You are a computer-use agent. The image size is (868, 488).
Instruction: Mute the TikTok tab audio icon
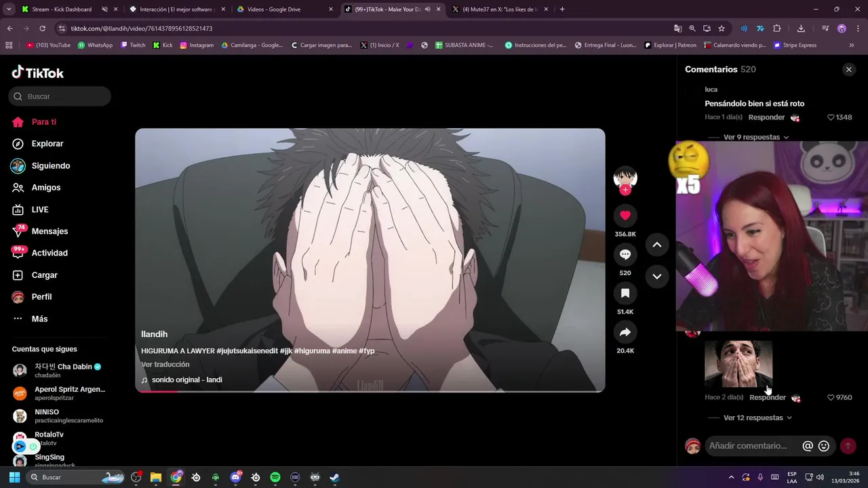point(427,9)
